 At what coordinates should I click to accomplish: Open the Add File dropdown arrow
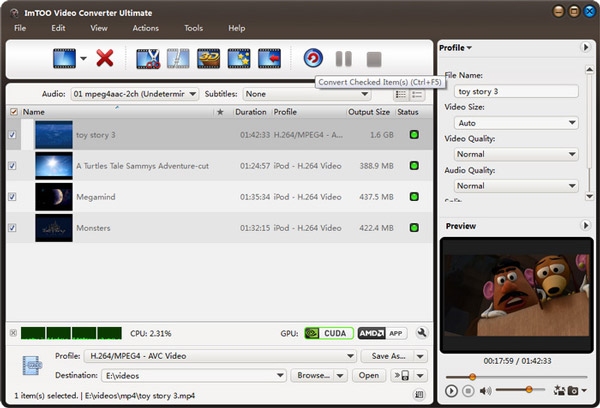[83, 59]
